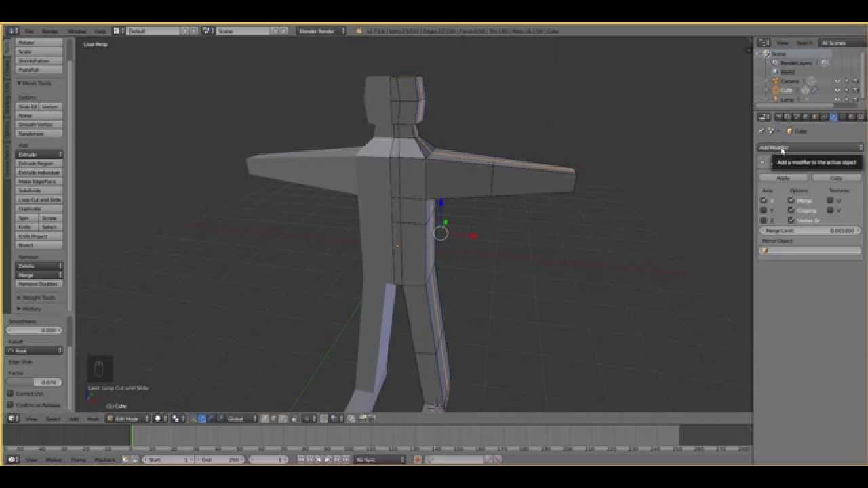Click the Remove Doubles button

pyautogui.click(x=39, y=284)
